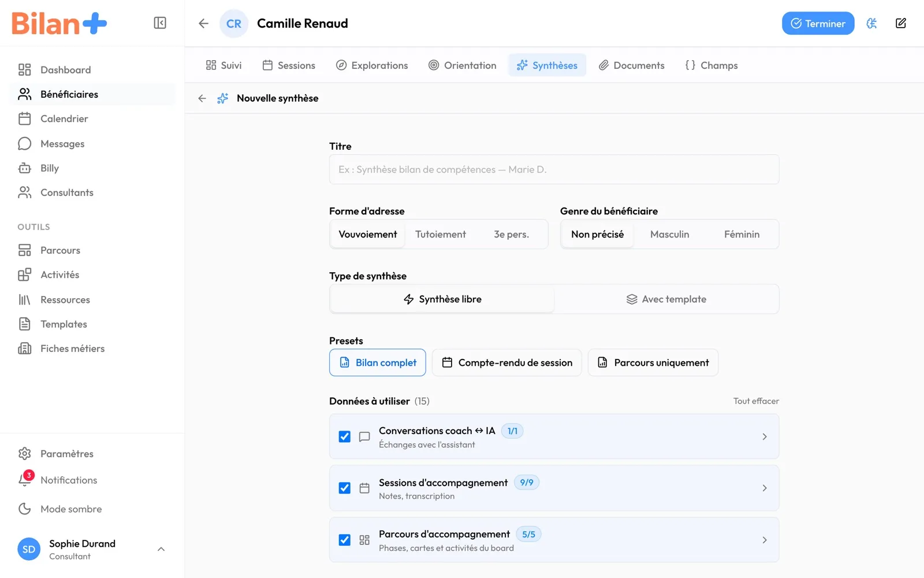This screenshot has height=578, width=924.
Task: Click Tout effacer link
Action: point(756,401)
